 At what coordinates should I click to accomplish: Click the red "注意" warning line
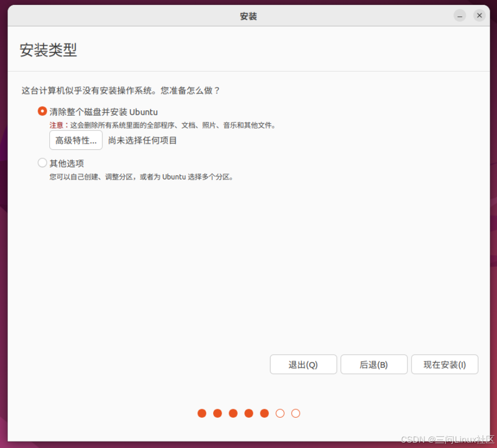(163, 125)
